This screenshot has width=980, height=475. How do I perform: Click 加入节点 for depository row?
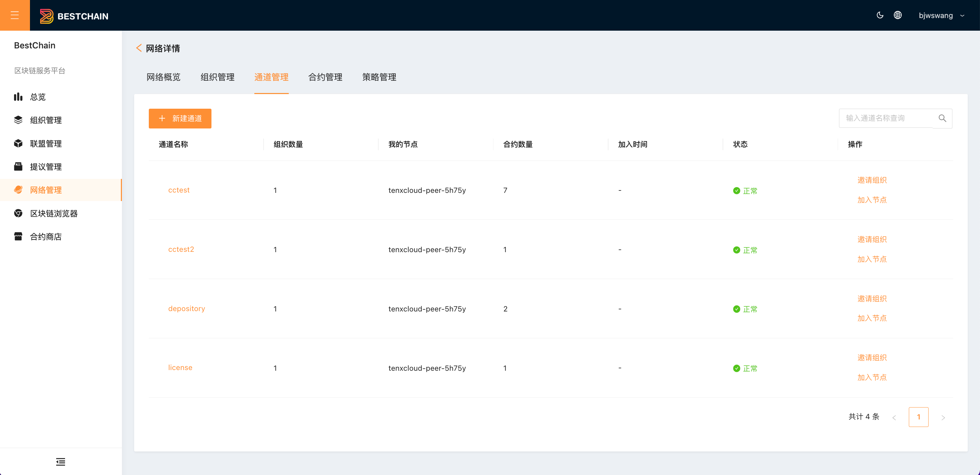pos(872,318)
